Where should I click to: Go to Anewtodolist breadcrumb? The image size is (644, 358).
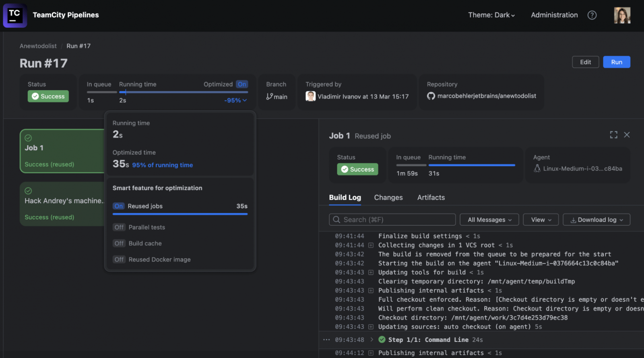38,46
